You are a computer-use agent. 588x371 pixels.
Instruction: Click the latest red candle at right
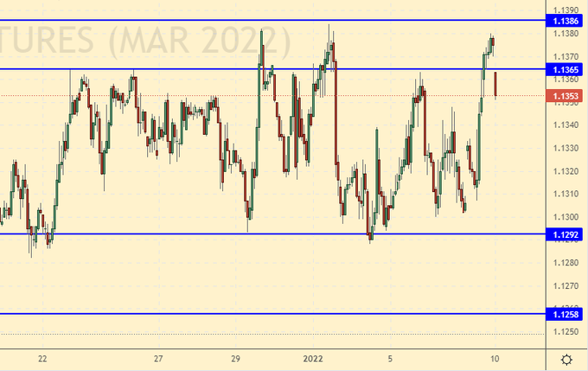coord(495,86)
